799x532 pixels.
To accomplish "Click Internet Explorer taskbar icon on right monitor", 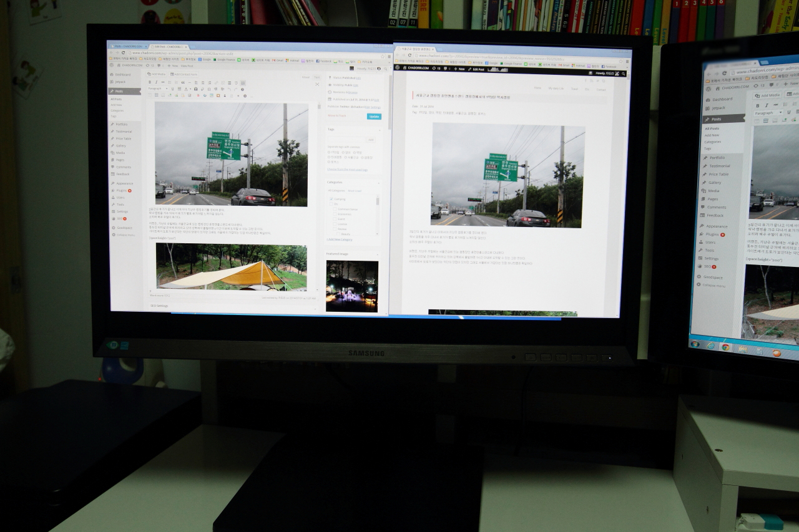I will (x=710, y=345).
